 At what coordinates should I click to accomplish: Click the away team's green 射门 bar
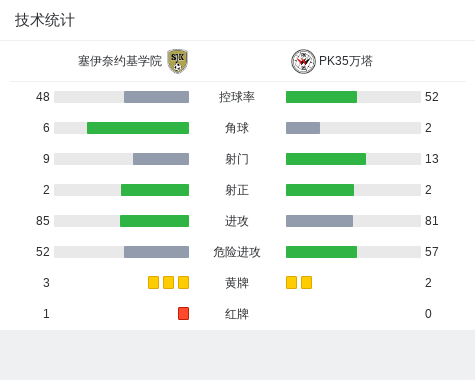click(x=326, y=159)
